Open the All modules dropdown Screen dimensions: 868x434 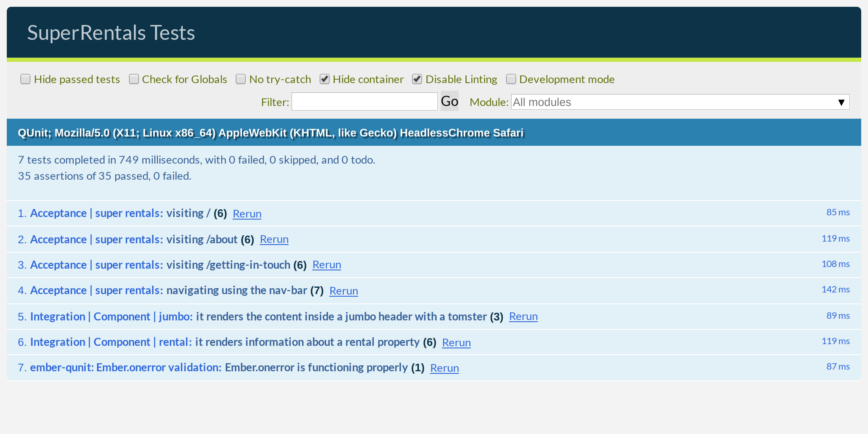(x=680, y=102)
